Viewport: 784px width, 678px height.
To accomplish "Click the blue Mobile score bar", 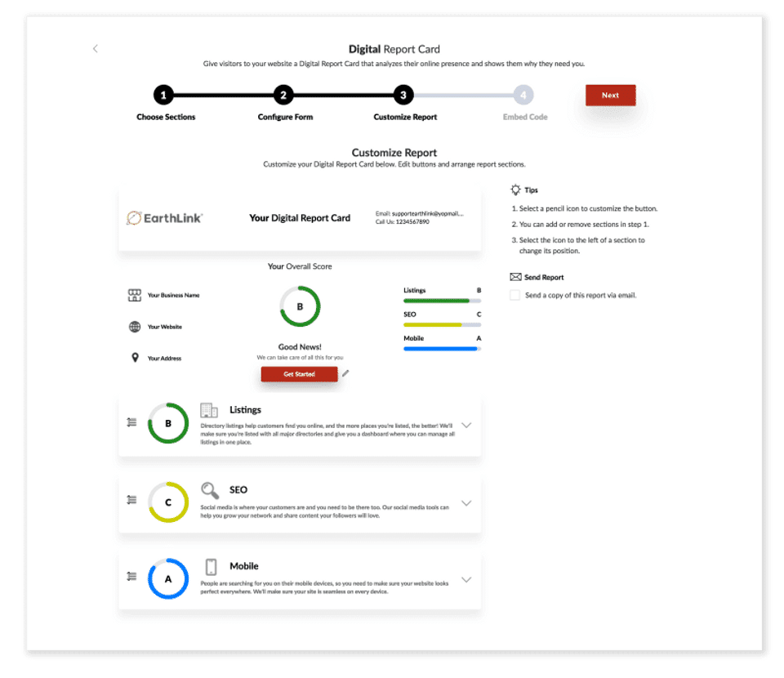I will coord(442,349).
